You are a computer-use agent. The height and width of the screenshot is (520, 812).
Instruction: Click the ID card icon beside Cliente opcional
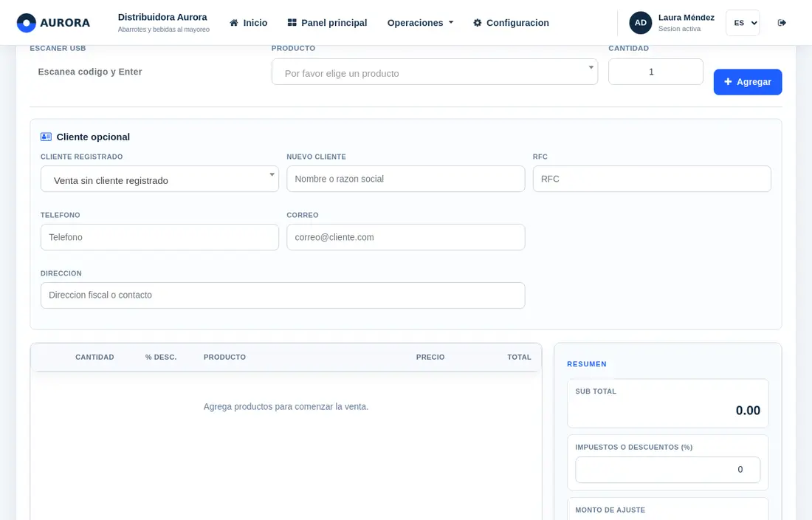click(x=46, y=137)
